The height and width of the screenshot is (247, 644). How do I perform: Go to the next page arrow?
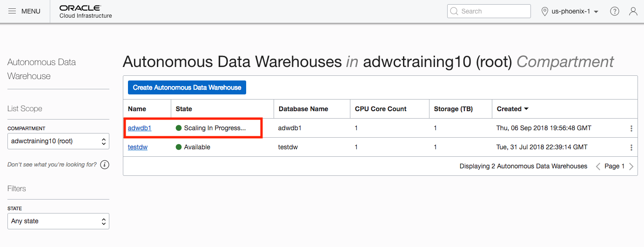tap(631, 167)
